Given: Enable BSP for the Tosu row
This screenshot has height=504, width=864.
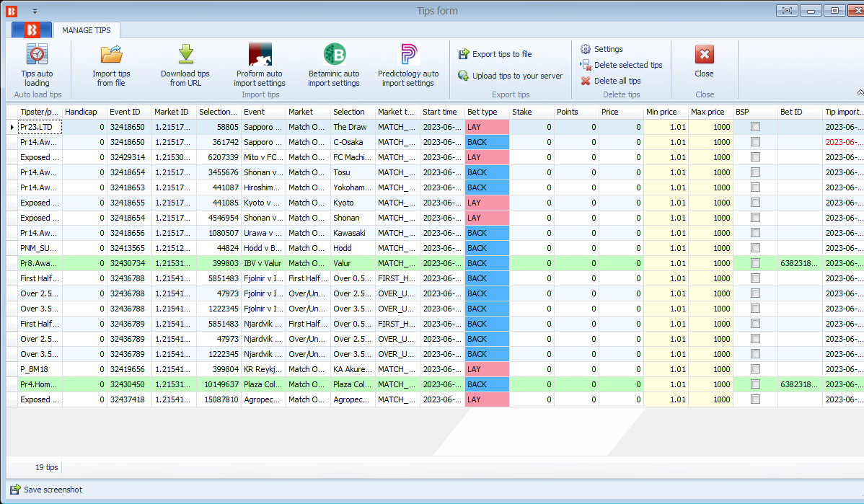Looking at the screenshot, I should 755,172.
